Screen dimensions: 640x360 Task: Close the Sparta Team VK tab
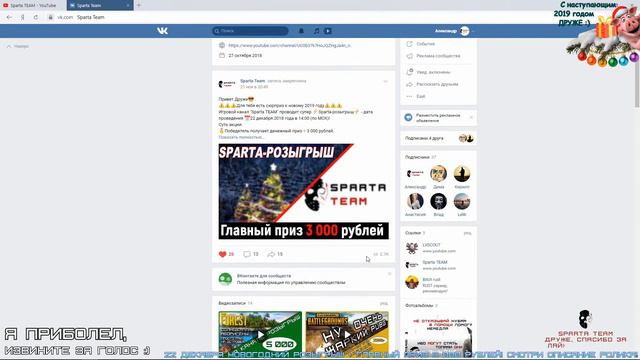tap(128, 5)
